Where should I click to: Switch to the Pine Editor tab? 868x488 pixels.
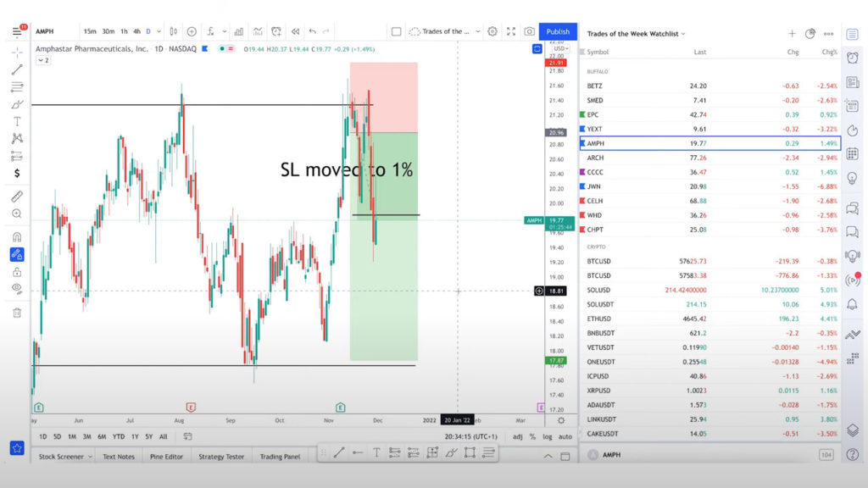pyautogui.click(x=166, y=457)
